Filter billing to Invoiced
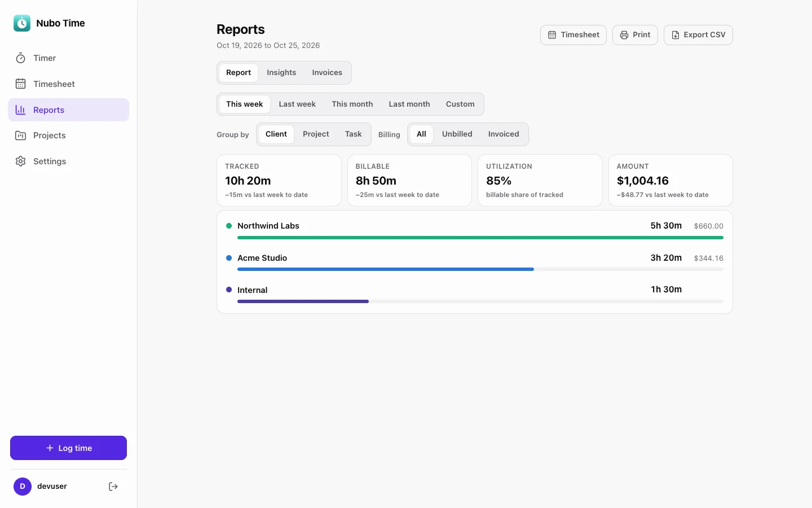The height and width of the screenshot is (508, 812). point(504,134)
